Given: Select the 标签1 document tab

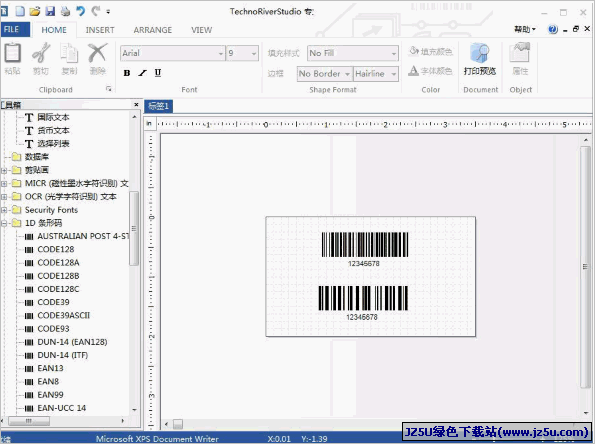Looking at the screenshot, I should pos(159,106).
